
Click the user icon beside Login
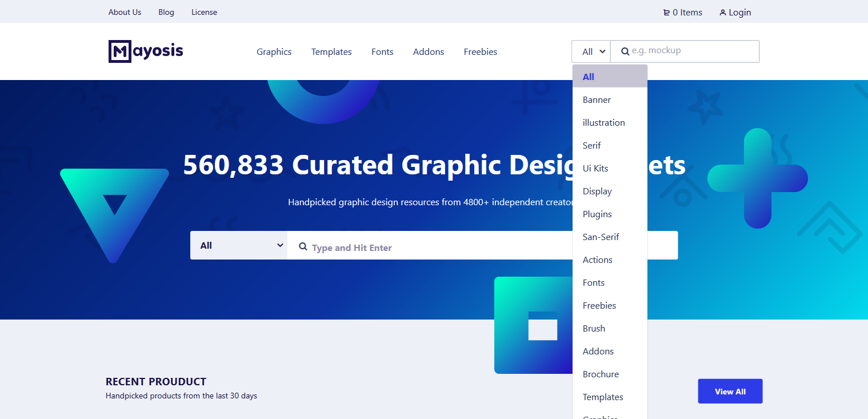[723, 13]
